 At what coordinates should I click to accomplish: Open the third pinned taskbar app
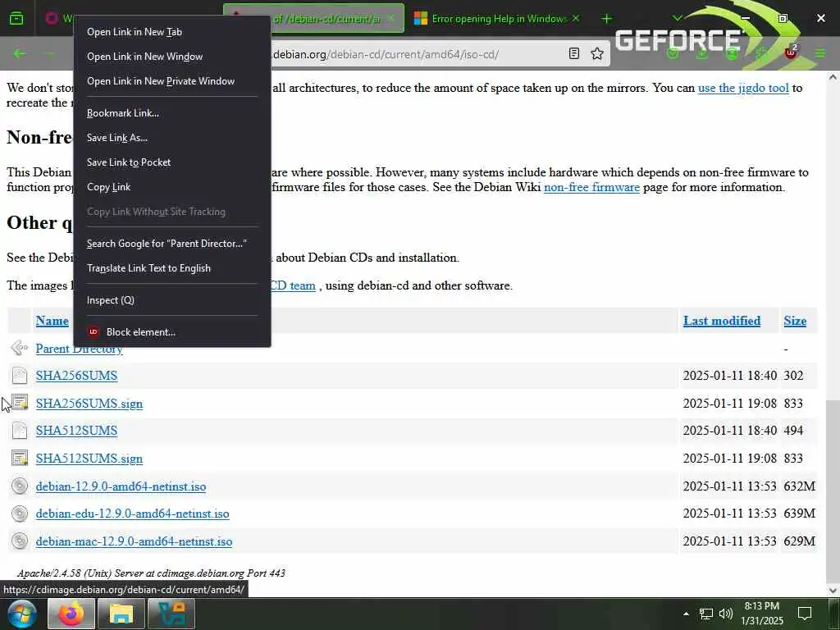[171, 614]
